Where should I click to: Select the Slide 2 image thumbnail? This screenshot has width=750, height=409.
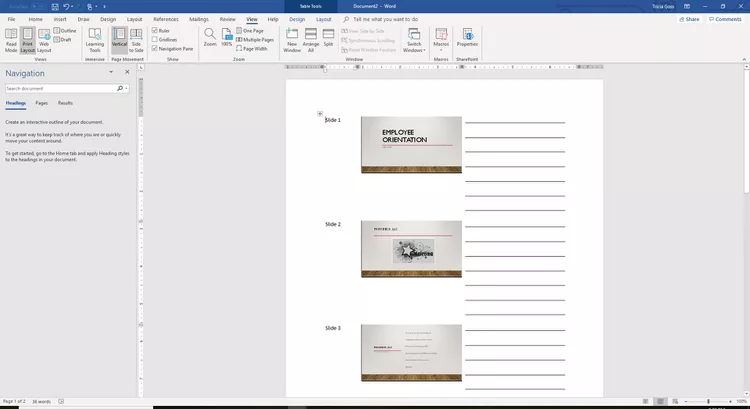pos(411,249)
